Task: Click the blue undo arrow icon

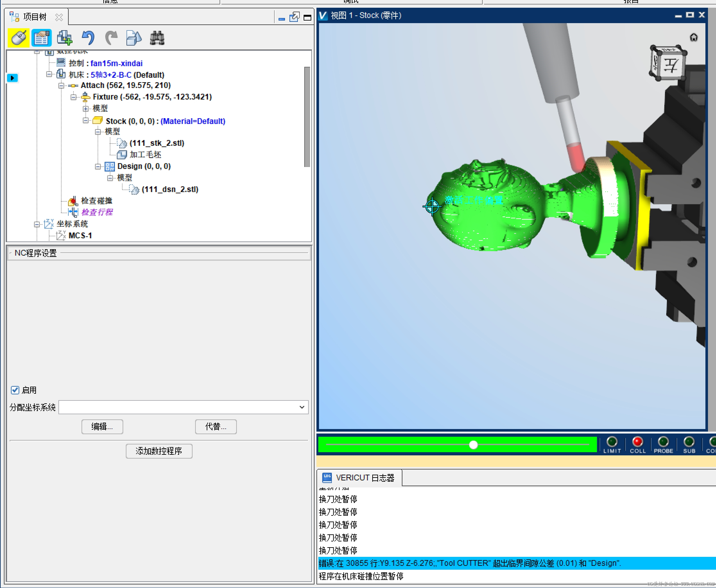Action: (x=88, y=37)
